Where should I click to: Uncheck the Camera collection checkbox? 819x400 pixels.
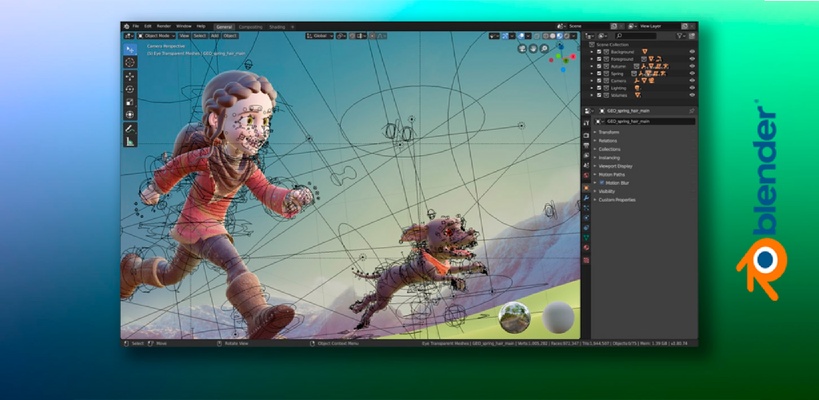[599, 81]
